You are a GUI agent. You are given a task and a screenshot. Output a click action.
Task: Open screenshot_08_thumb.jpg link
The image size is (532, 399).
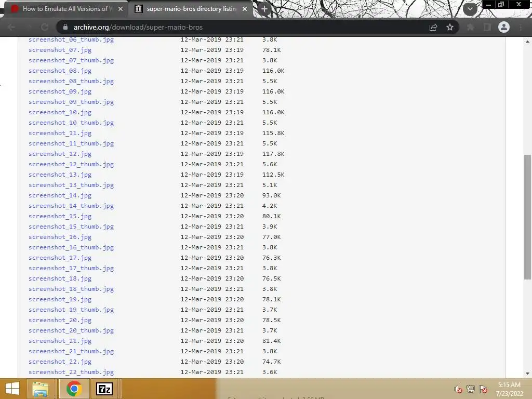click(x=71, y=81)
